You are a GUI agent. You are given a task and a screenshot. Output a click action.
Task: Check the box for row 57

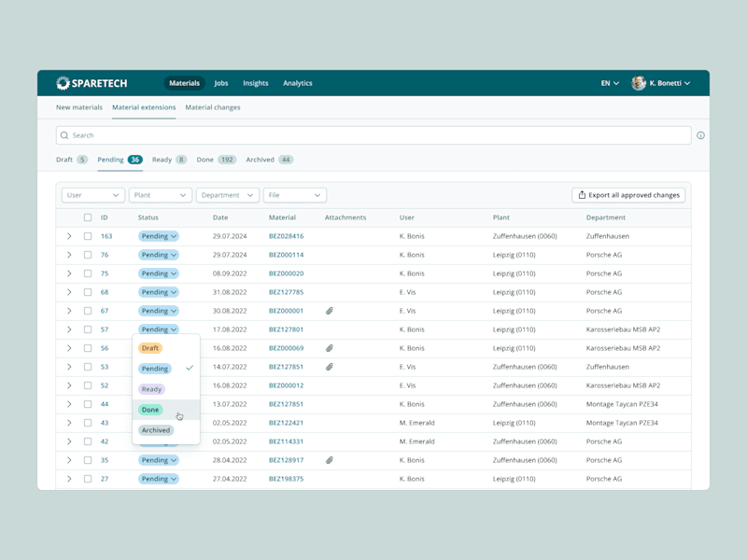coord(88,329)
